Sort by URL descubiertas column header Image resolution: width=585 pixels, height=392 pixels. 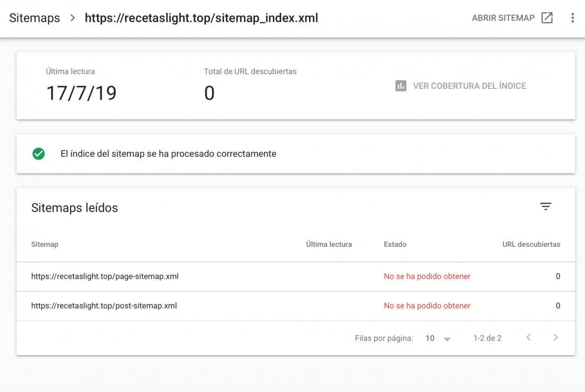(531, 244)
